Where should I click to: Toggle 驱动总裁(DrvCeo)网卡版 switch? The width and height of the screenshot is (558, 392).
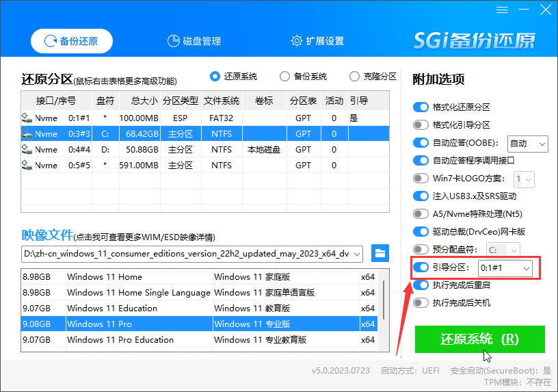pyautogui.click(x=421, y=232)
